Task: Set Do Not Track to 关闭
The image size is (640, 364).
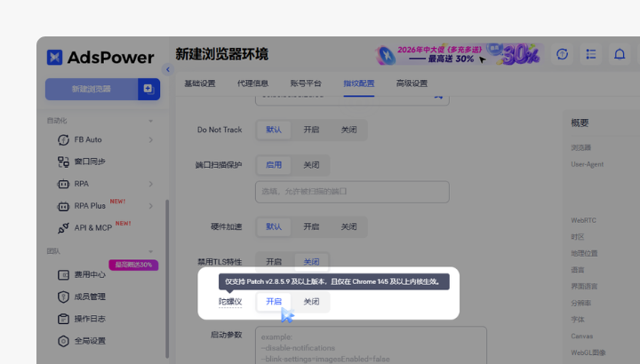Action: (349, 130)
